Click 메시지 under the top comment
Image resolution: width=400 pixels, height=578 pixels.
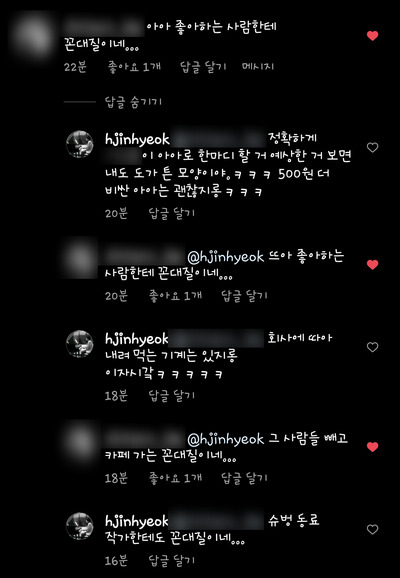point(258,66)
